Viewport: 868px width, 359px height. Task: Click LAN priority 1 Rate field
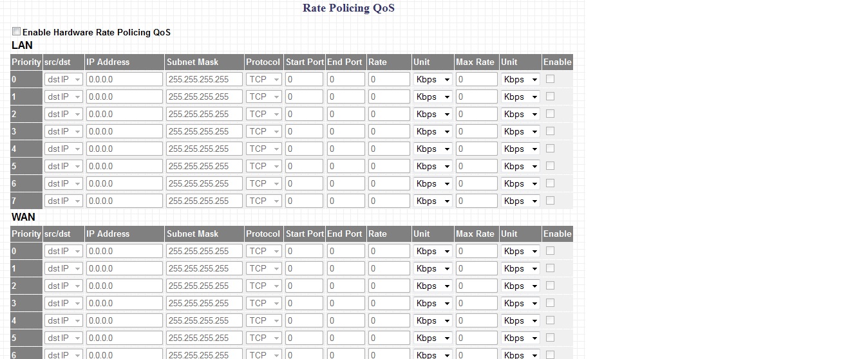coord(389,97)
